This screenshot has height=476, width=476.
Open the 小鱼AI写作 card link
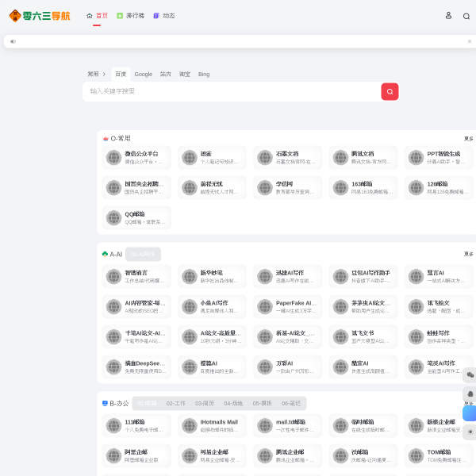pyautogui.click(x=212, y=306)
